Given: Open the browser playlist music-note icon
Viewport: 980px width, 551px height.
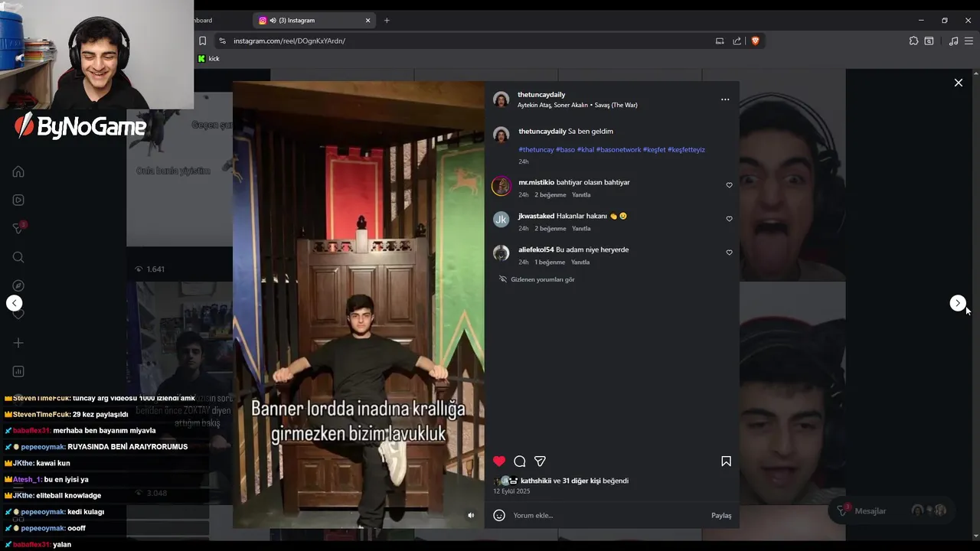Looking at the screenshot, I should [x=953, y=41].
